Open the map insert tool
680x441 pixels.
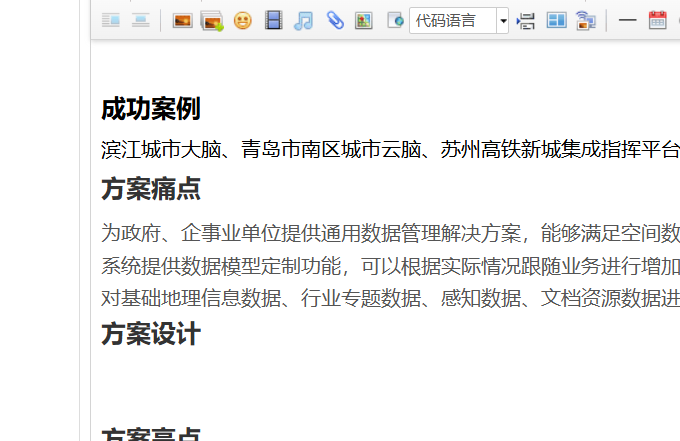click(364, 20)
